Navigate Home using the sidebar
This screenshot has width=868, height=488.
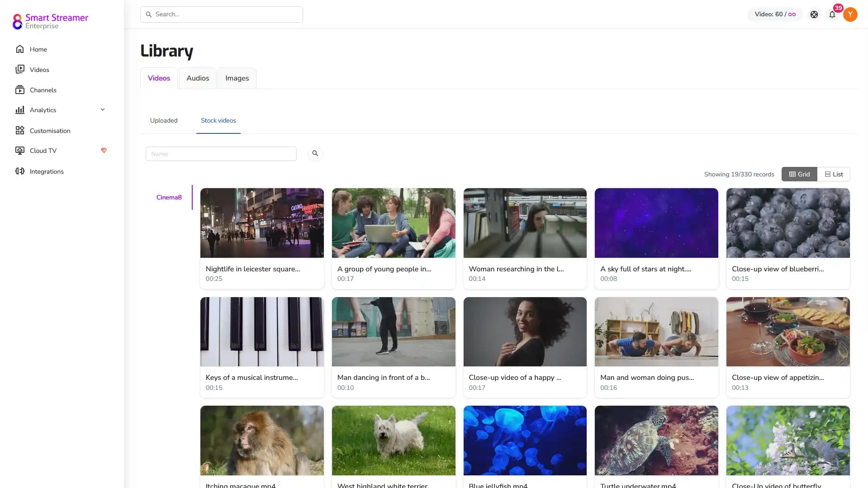pos(38,49)
